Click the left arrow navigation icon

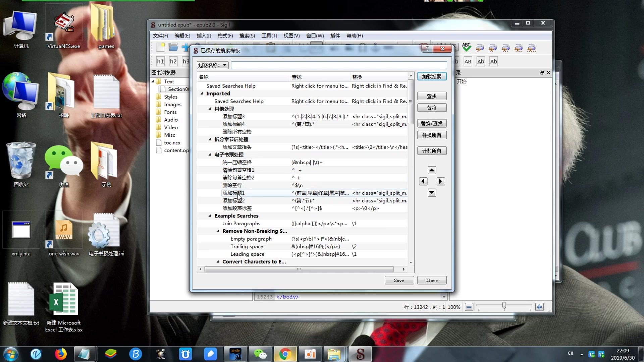click(x=424, y=181)
